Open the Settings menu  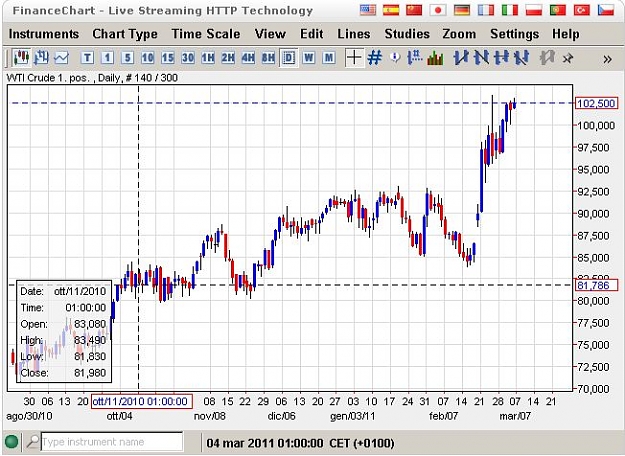[514, 34]
